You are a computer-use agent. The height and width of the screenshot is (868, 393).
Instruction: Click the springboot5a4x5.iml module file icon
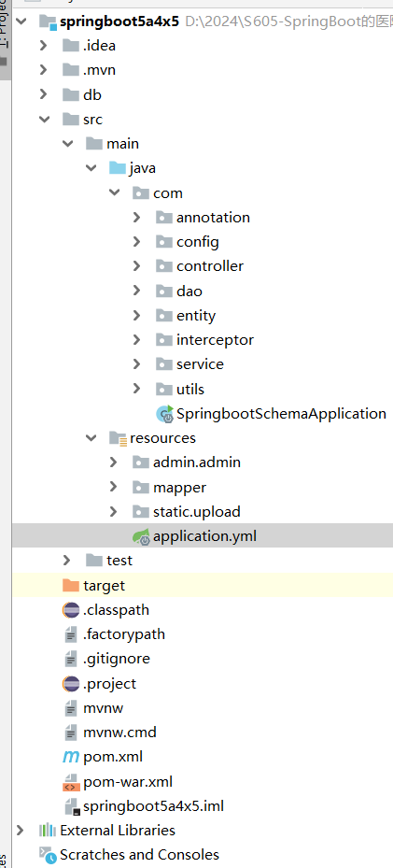73,806
